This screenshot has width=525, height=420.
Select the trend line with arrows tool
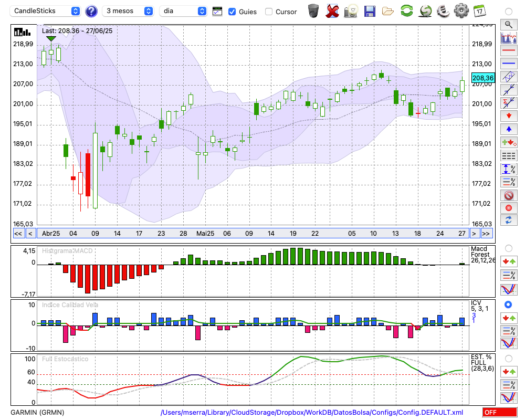pyautogui.click(x=509, y=90)
